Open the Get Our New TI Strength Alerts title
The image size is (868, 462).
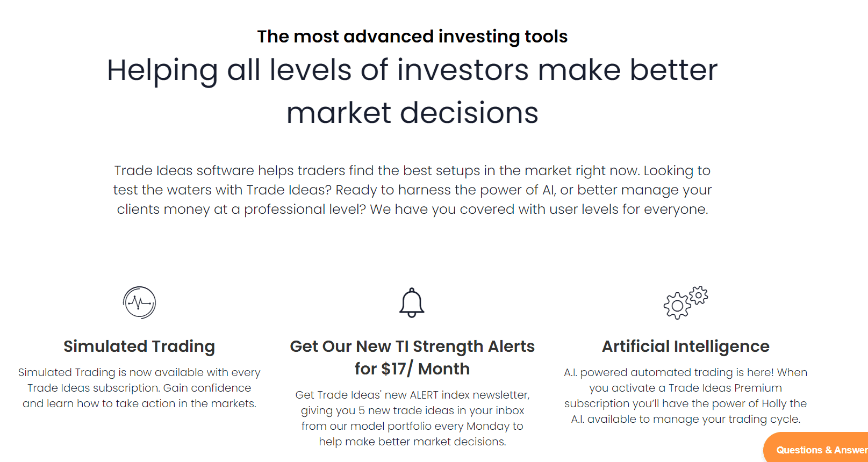[x=412, y=346]
